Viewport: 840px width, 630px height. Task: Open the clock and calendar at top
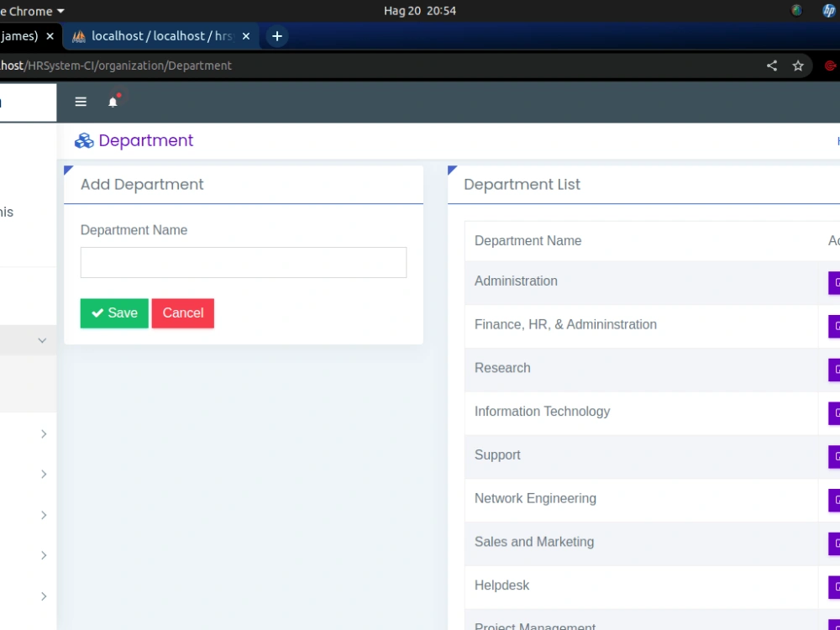point(420,11)
